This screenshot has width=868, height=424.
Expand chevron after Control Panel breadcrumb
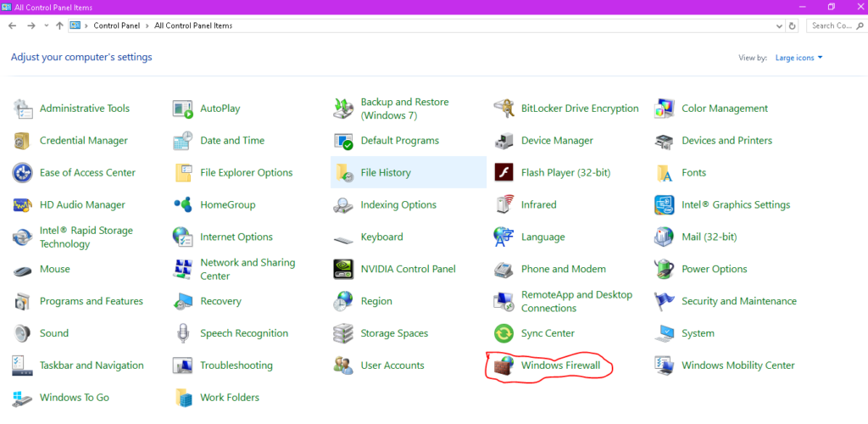(x=147, y=26)
